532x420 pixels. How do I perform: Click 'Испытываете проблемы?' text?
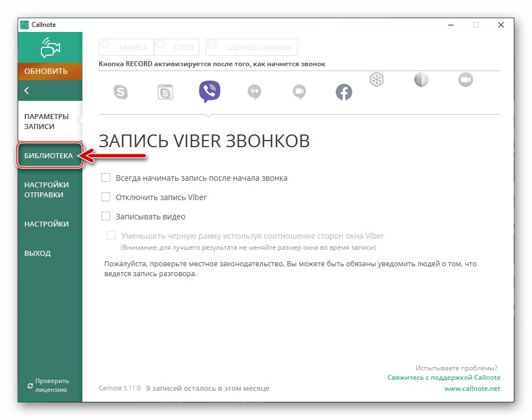(456, 368)
